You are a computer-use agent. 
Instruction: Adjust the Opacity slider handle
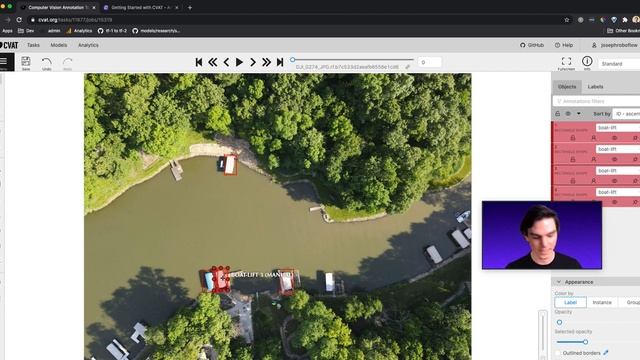pos(559,322)
